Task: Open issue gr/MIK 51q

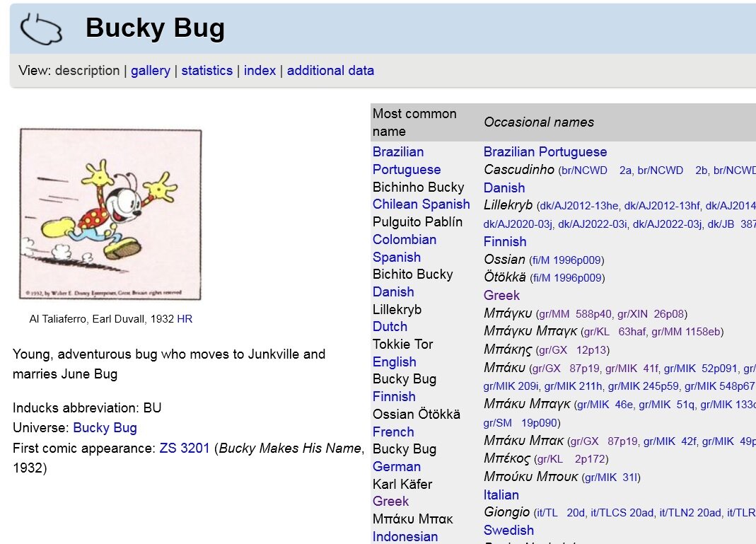Action: coord(667,405)
